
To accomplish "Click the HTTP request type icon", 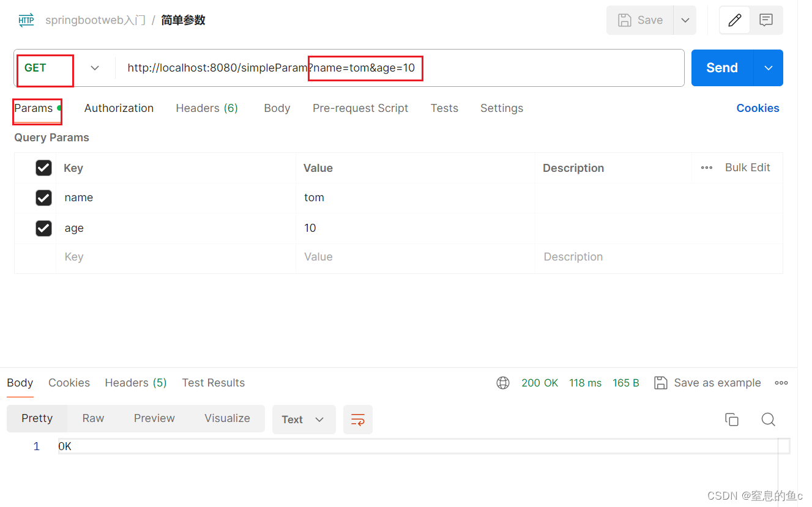I will click(26, 20).
